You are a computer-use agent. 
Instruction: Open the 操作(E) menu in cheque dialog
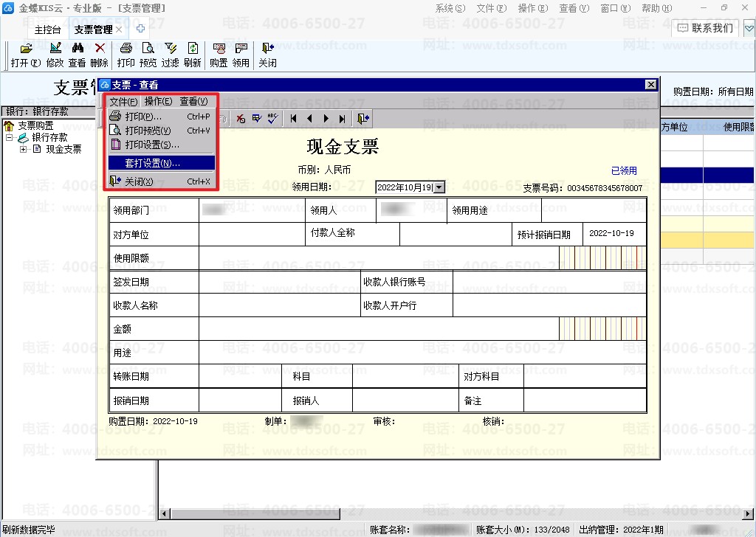pyautogui.click(x=158, y=101)
